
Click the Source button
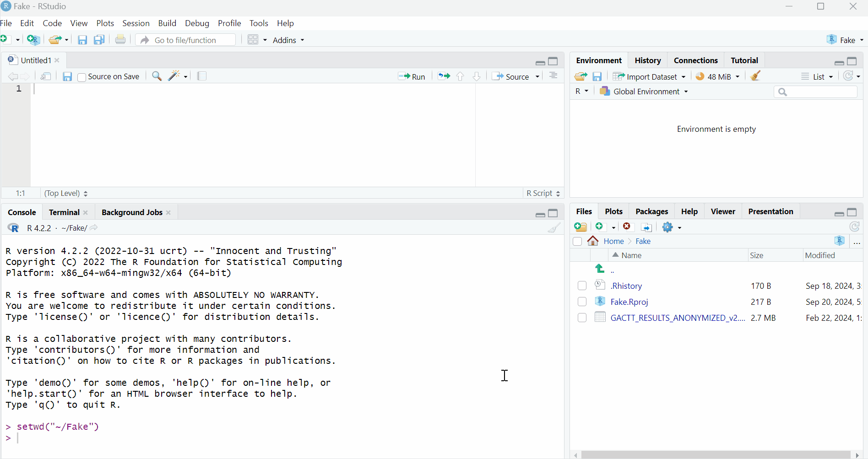(511, 76)
